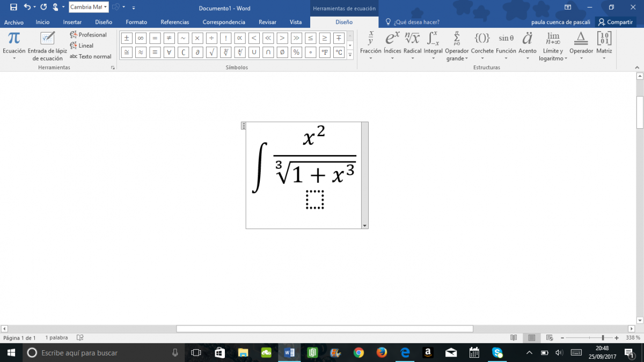Click the Compartir button

pos(615,22)
